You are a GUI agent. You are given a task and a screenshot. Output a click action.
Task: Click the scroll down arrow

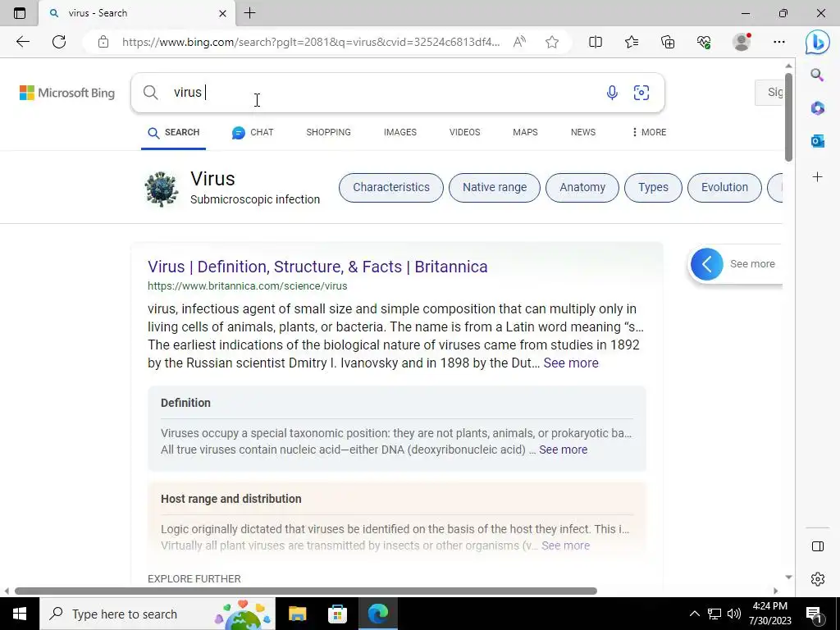(x=788, y=577)
